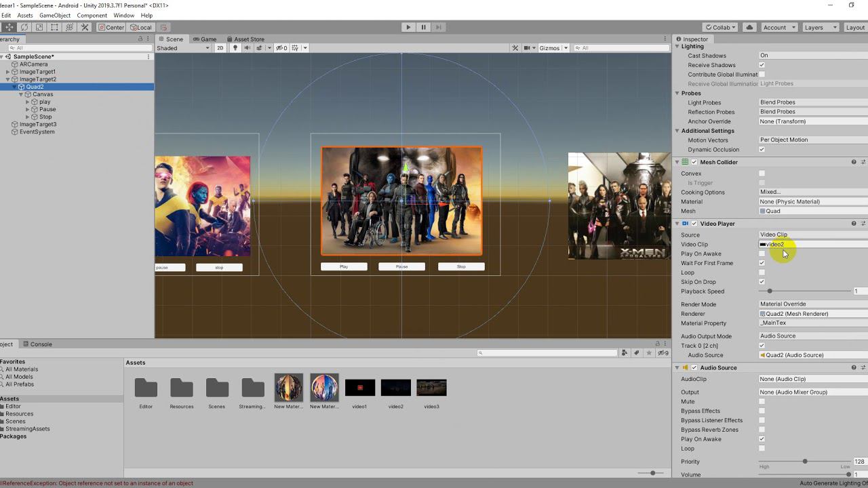Open Audio Source preset settings icon
Viewport: 868px width, 488px height.
(x=863, y=367)
